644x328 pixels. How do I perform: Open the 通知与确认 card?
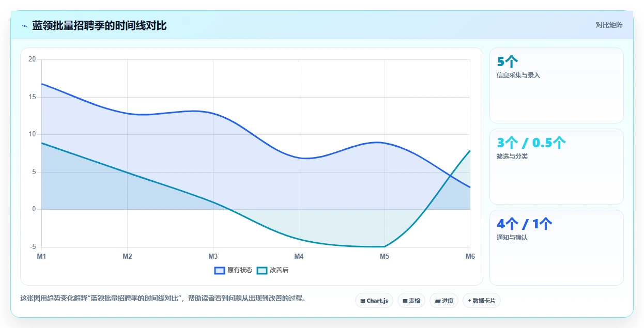(557, 247)
